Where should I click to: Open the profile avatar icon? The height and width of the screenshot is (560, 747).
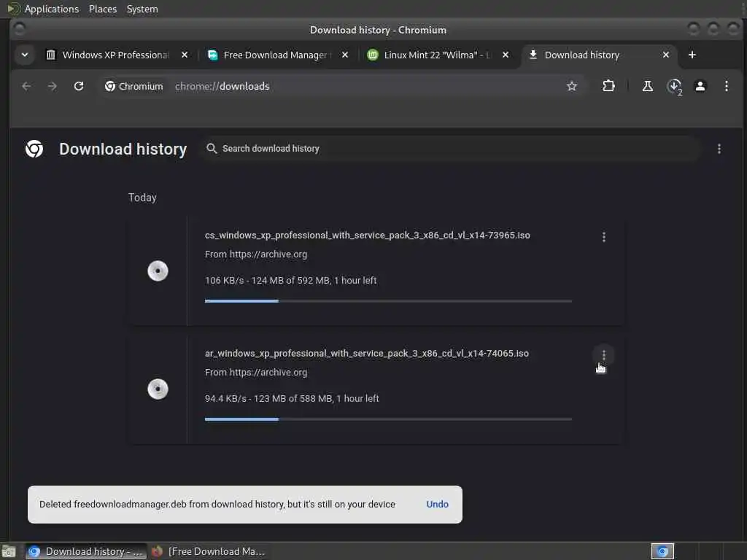coord(700,86)
